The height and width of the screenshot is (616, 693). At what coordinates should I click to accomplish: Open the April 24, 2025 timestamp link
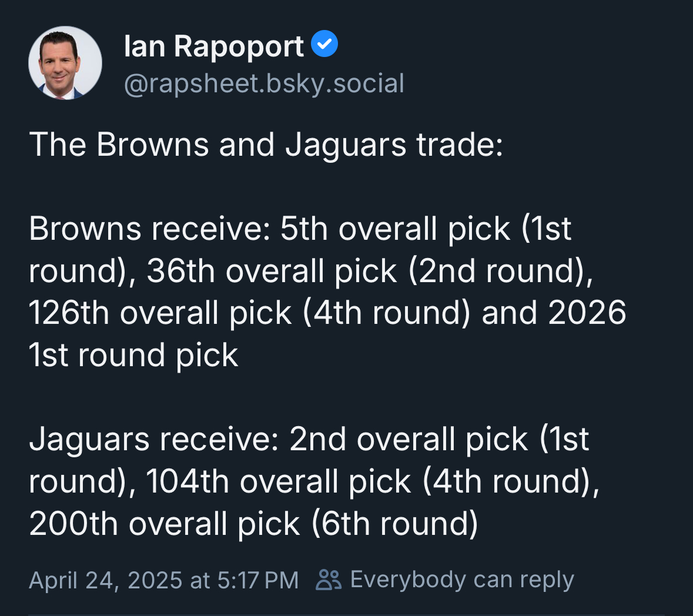[x=164, y=580]
